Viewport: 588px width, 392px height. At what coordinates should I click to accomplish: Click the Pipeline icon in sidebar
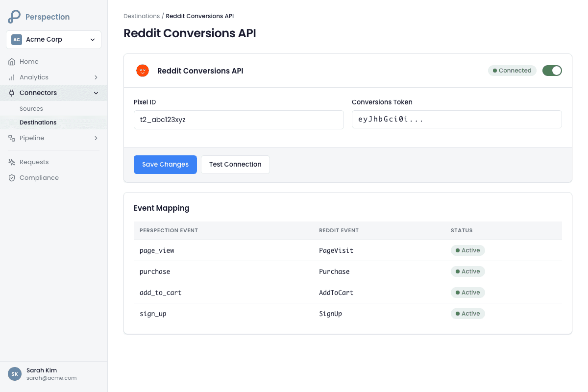[12, 138]
